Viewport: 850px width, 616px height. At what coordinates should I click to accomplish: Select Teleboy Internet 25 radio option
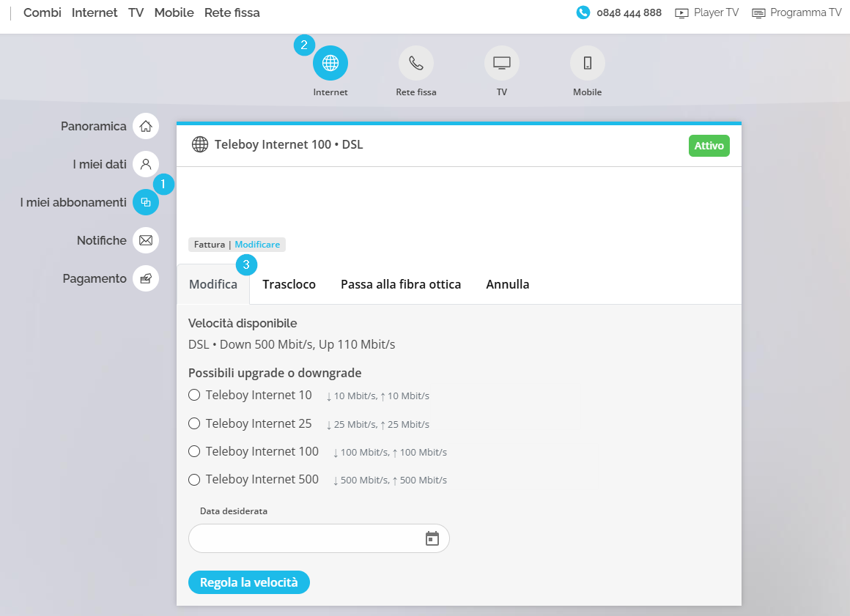194,423
